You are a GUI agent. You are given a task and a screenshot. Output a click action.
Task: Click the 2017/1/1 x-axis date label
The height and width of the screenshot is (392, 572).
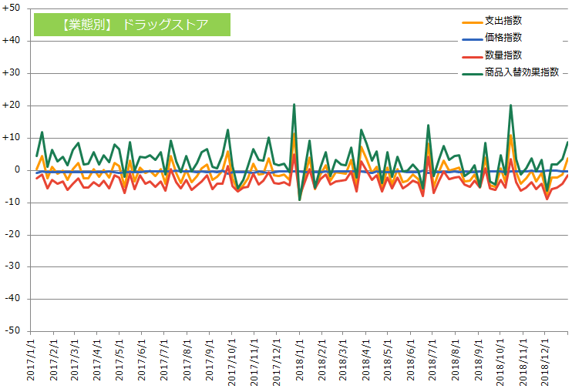click(31, 360)
